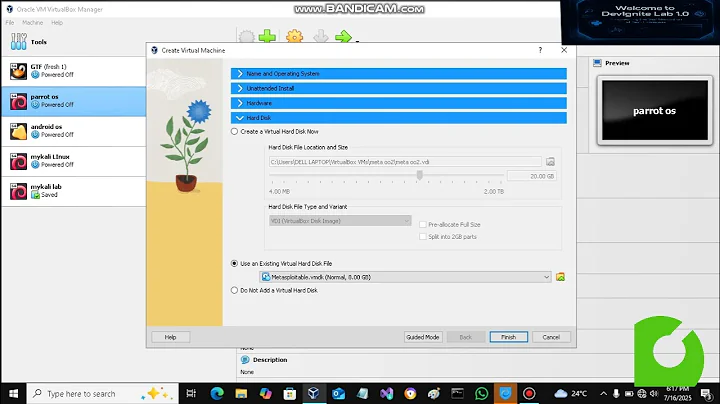This screenshot has height=404, width=720.
Task: Open Microsoft Store from the taskbar
Action: pyautogui.click(x=290, y=393)
